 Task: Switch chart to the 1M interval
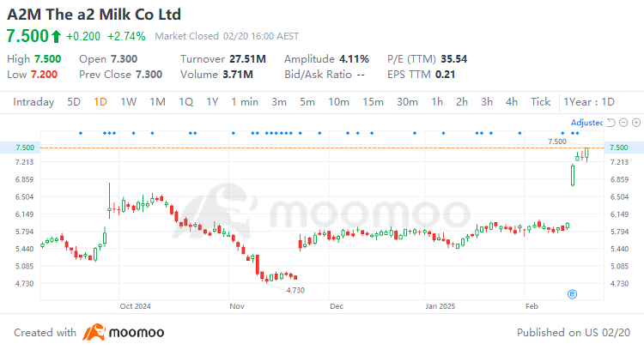[157, 102]
